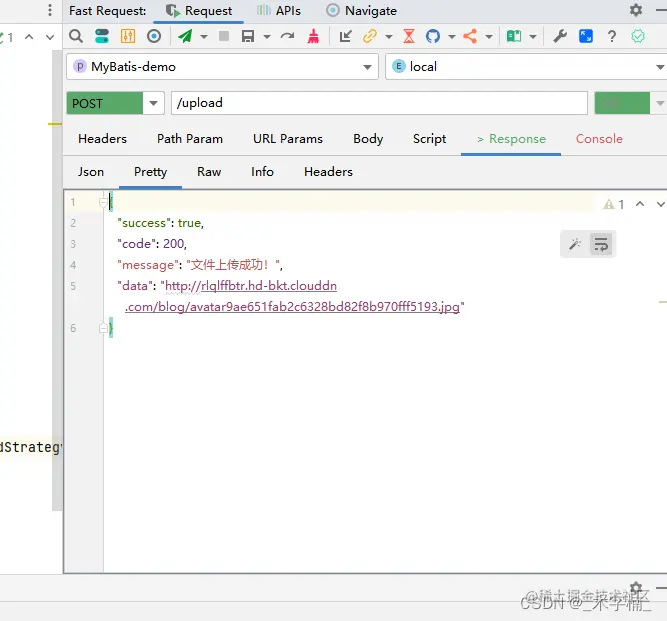Screen dimensions: 667x621
Task: Open the wrench tools icon
Action: 560,36
